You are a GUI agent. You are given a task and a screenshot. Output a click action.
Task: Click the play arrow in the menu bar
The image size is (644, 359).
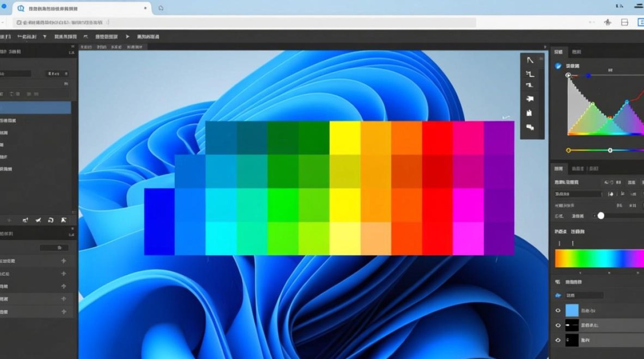pos(127,36)
